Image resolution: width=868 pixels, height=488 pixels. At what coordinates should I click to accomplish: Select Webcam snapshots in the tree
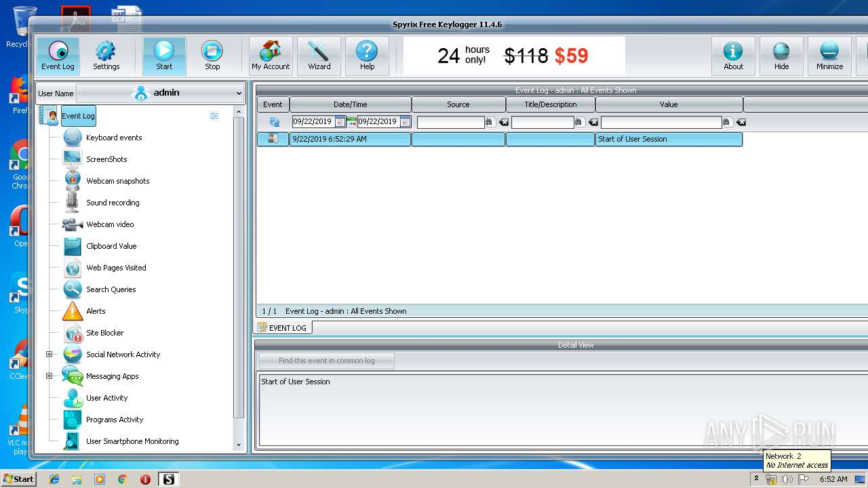coord(117,181)
